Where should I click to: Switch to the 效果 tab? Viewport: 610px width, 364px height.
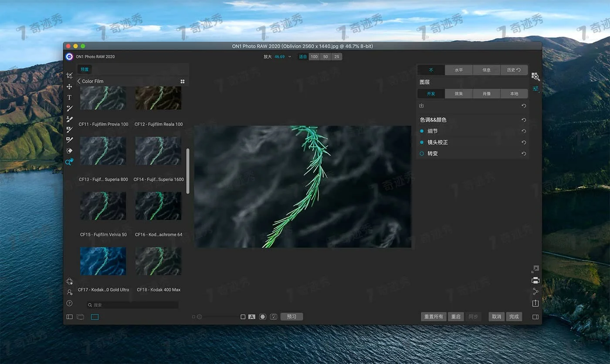coord(458,94)
